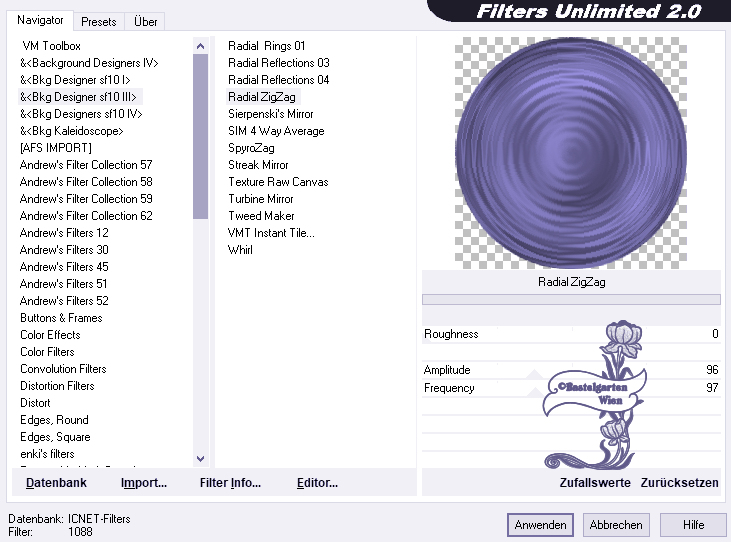The width and height of the screenshot is (731, 542).
Task: Open the Presets tab
Action: click(98, 22)
